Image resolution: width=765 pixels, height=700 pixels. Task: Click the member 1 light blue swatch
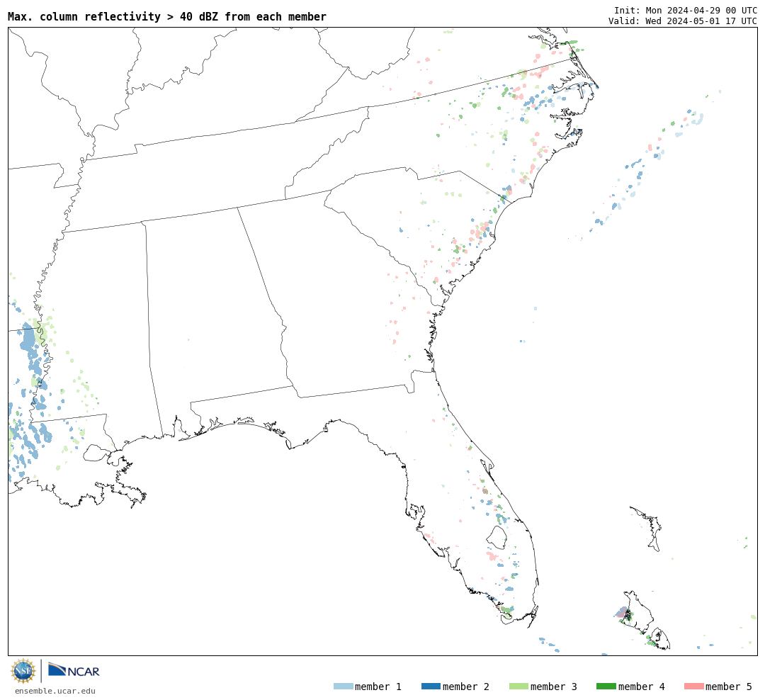click(344, 687)
